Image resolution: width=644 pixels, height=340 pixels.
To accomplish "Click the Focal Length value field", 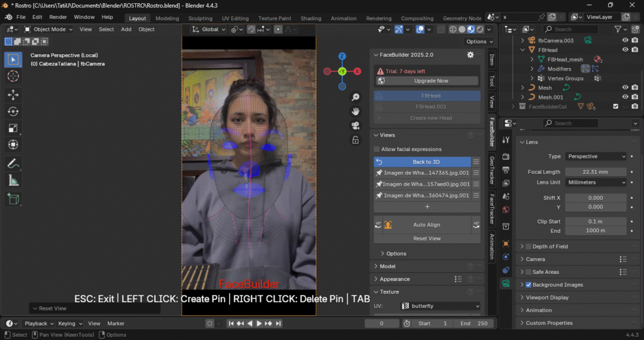I will point(596,172).
